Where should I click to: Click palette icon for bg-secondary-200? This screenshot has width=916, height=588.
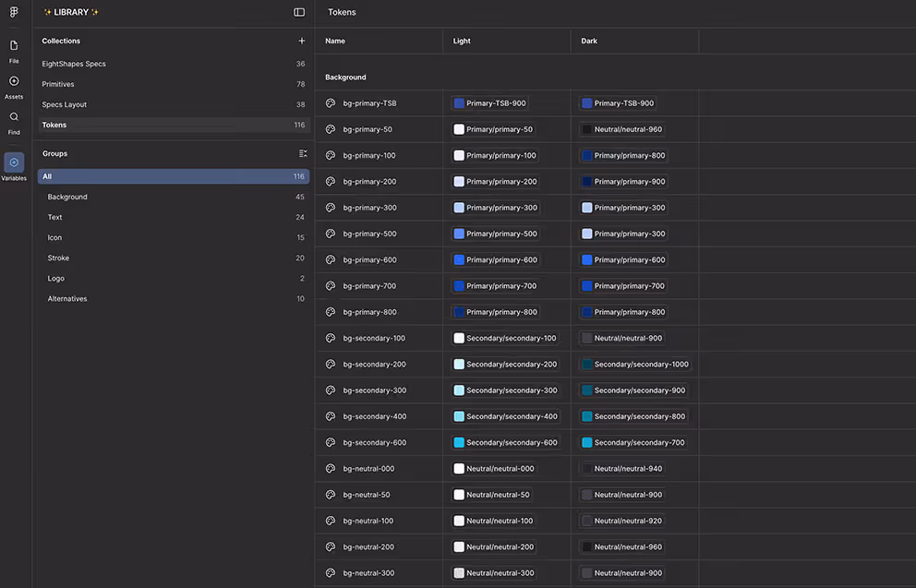[x=331, y=364]
